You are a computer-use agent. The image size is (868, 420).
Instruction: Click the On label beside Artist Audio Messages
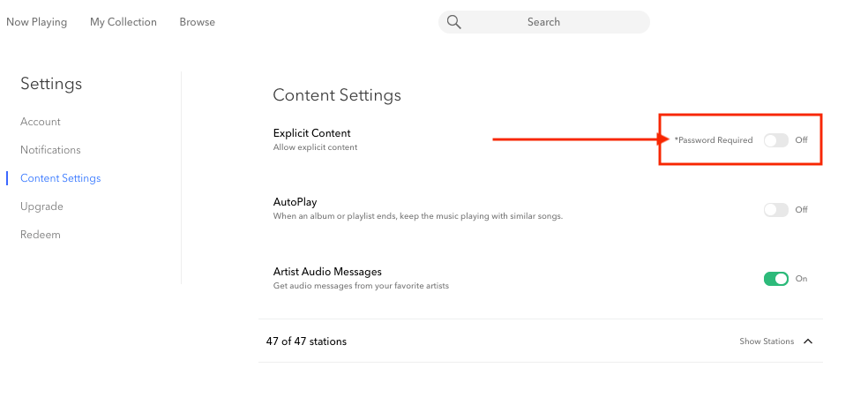tap(801, 279)
